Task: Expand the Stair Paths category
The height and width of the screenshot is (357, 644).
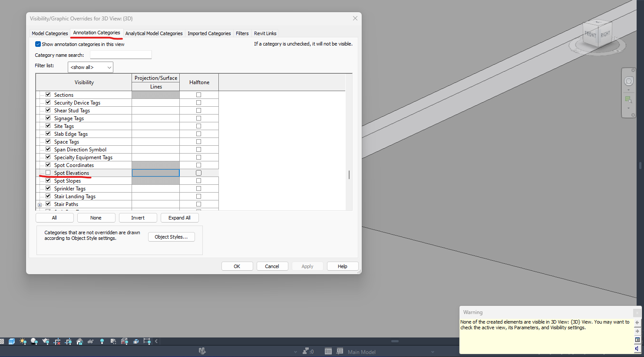Action: point(40,204)
